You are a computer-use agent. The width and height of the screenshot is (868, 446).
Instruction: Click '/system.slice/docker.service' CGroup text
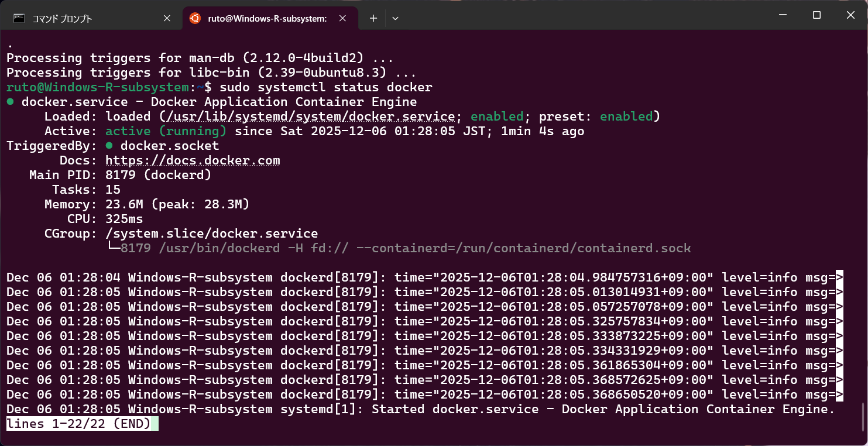[211, 234]
